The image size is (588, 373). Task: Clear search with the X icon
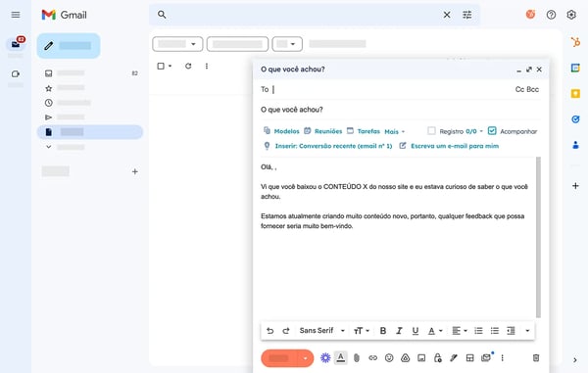tap(447, 15)
